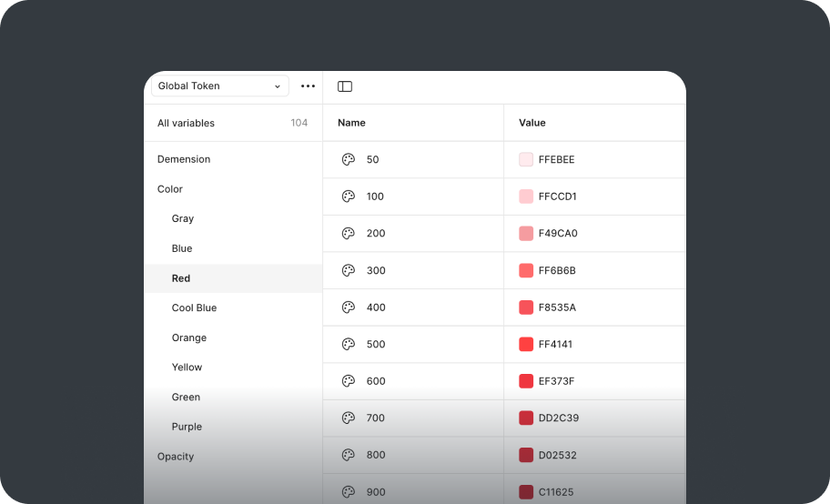Select All variables in the sidebar
This screenshot has width=830, height=504.
(186, 123)
